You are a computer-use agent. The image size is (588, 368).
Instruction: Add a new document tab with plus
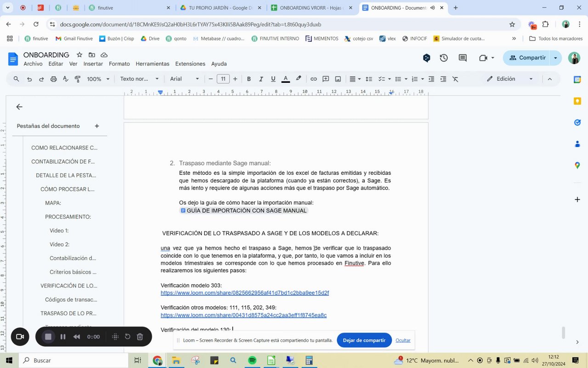pyautogui.click(x=97, y=126)
